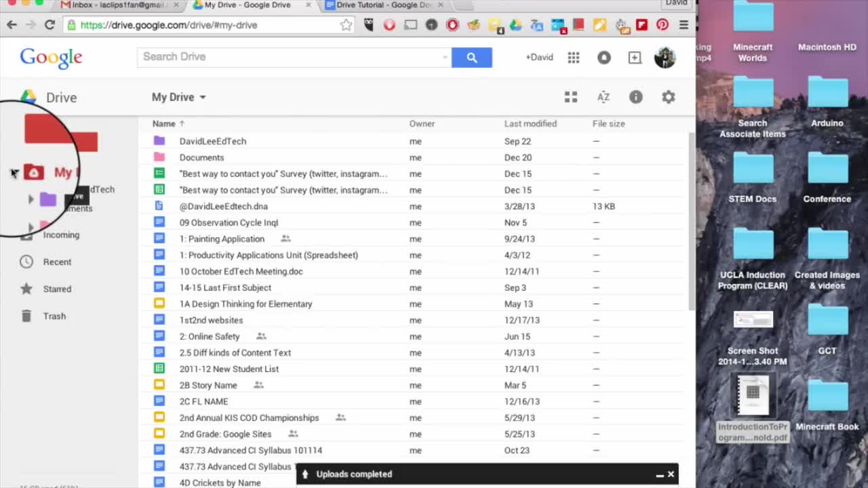Open Starred in the Drive sidebar
The image size is (868, 488).
click(x=57, y=289)
